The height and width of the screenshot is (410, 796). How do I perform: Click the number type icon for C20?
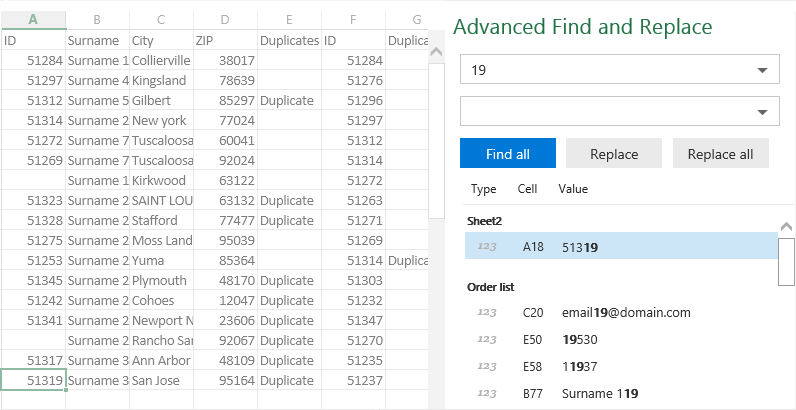[487, 313]
